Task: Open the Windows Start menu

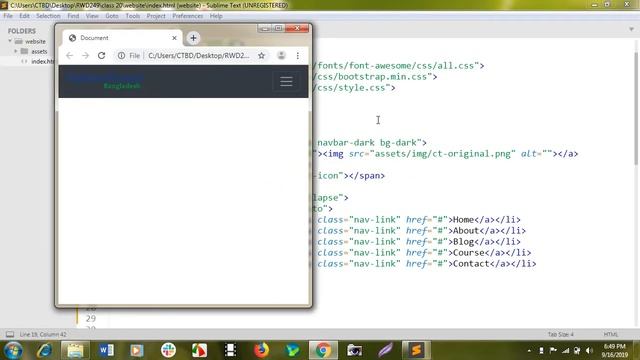Action: pyautogui.click(x=13, y=350)
